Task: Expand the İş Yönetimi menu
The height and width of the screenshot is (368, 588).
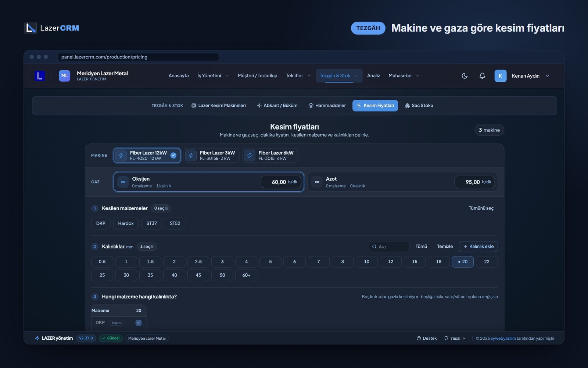Action: (x=213, y=76)
